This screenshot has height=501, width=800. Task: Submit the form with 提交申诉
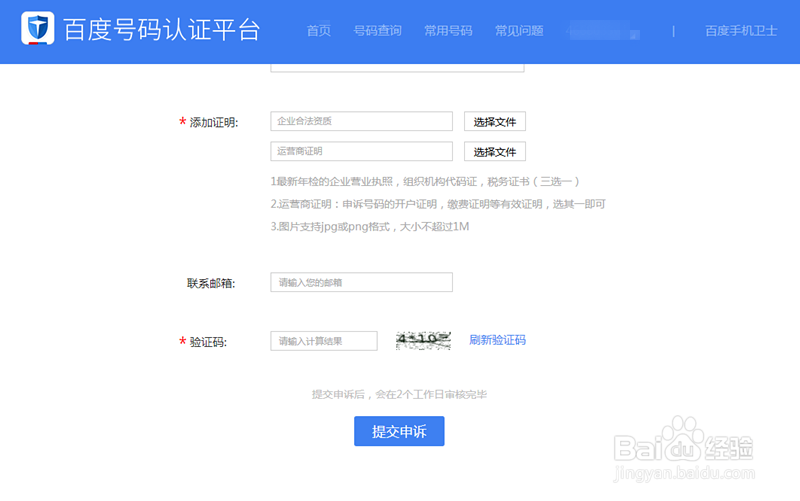[399, 431]
